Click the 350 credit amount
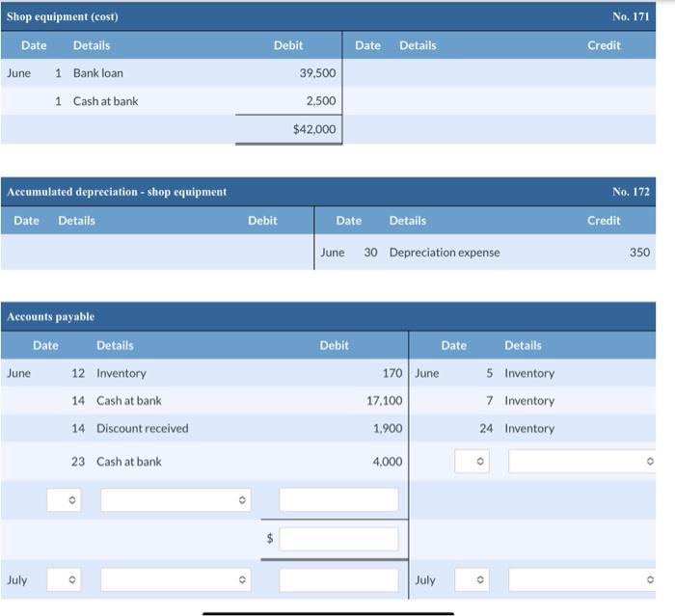The height and width of the screenshot is (616, 675). tap(639, 253)
